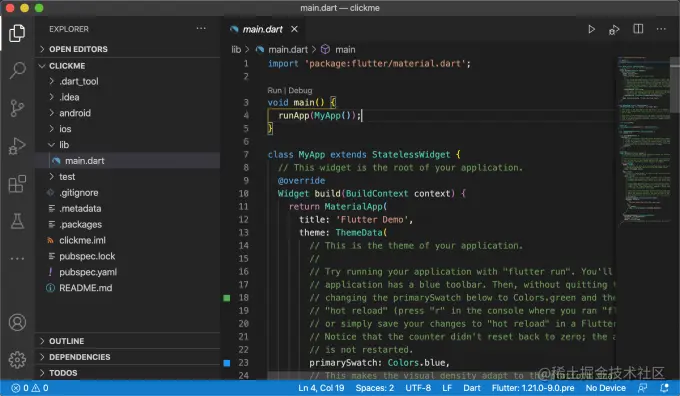Click the green color swatch on line 18
This screenshot has width=680, height=396.
click(227, 298)
